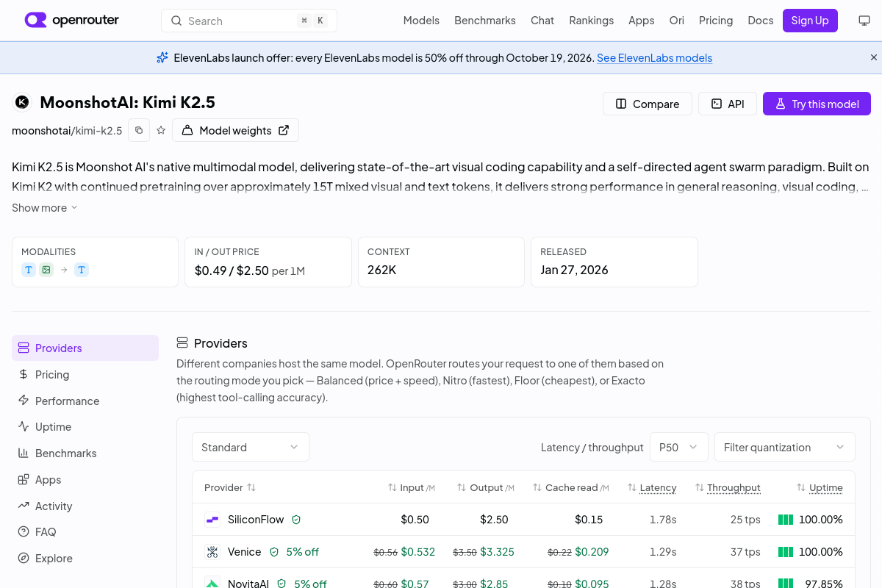Click the Sign Up button

point(810,21)
